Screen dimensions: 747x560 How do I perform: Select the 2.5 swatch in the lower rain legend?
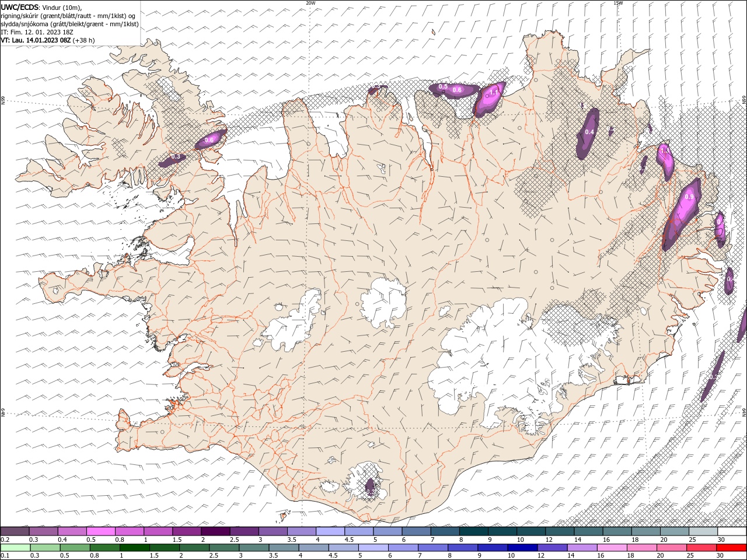click(224, 548)
